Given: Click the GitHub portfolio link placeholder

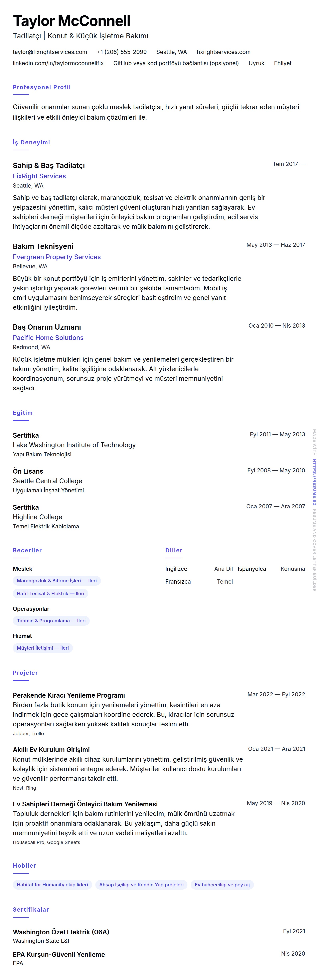Looking at the screenshot, I should pyautogui.click(x=176, y=63).
